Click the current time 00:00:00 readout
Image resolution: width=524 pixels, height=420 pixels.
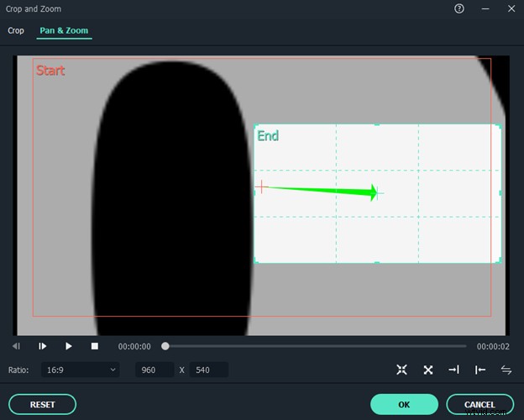pyautogui.click(x=134, y=346)
